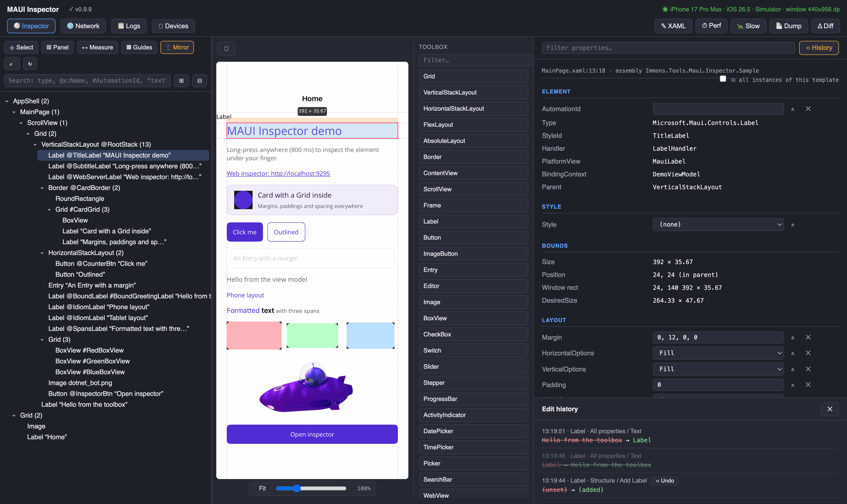
Task: Open the Diff tool
Action: point(825,26)
